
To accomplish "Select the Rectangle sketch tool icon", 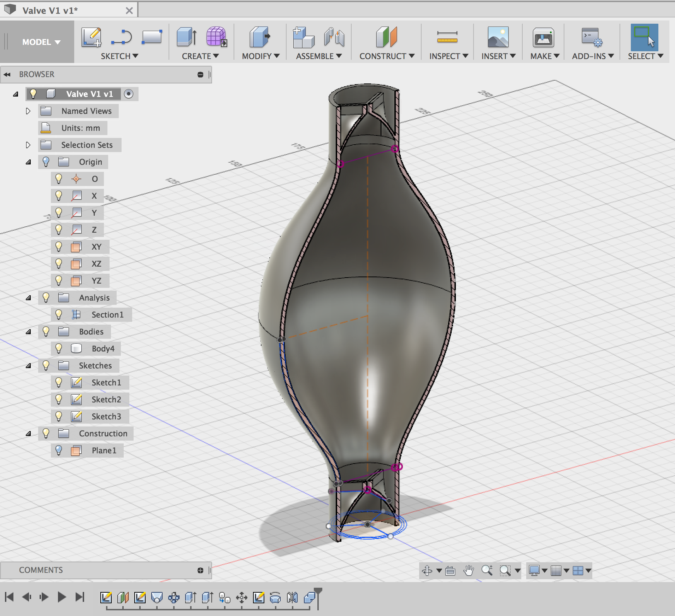I will click(x=152, y=37).
